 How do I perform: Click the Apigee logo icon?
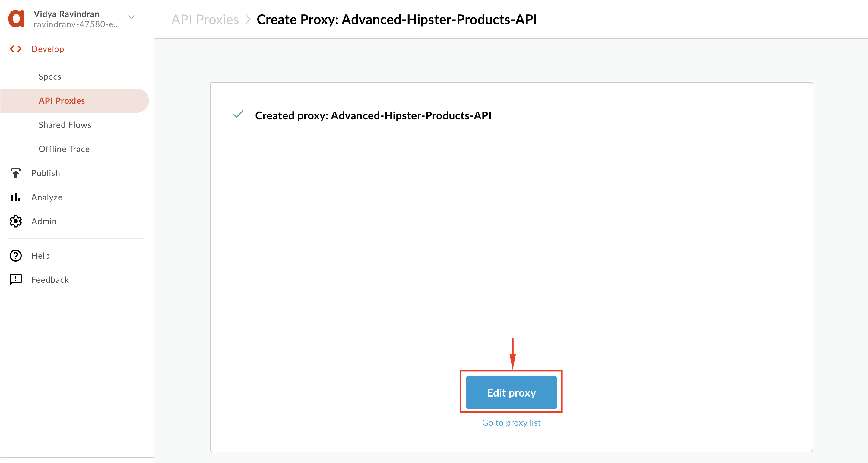17,18
